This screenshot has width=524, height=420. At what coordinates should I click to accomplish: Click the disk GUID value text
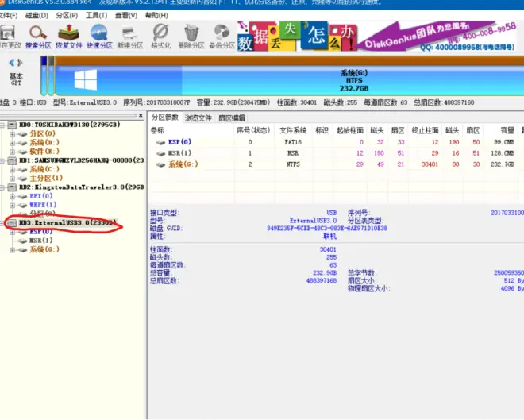pos(327,229)
